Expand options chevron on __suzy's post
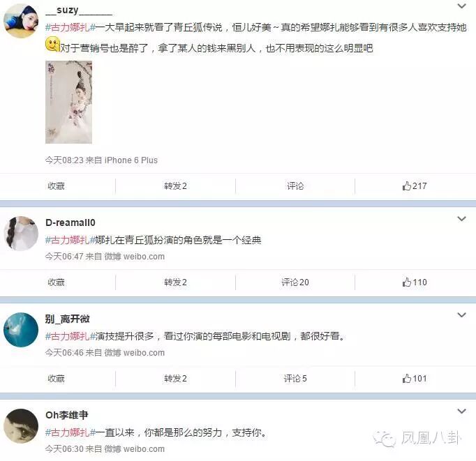 (462, 6)
